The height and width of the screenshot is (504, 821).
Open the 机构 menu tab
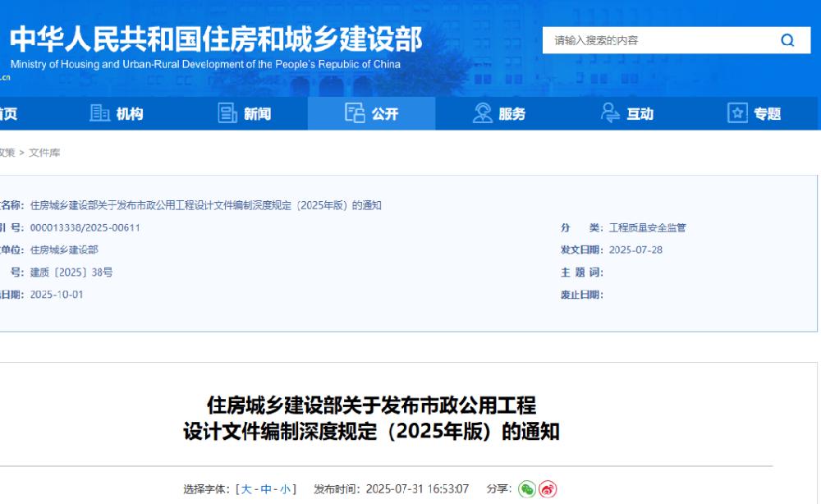point(117,113)
